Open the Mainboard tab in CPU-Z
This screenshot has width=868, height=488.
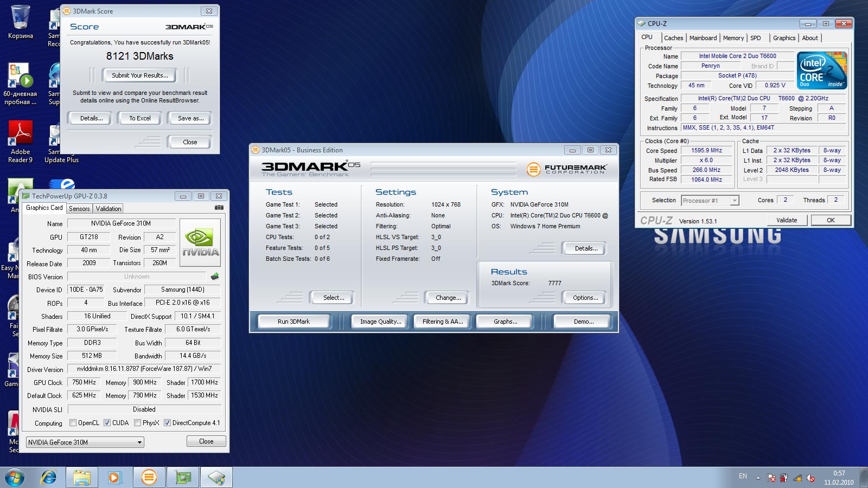[703, 38]
